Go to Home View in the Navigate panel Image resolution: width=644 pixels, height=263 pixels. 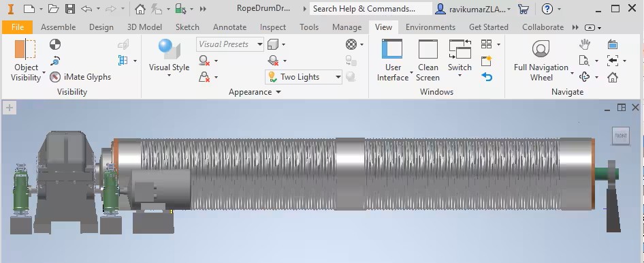(613, 77)
